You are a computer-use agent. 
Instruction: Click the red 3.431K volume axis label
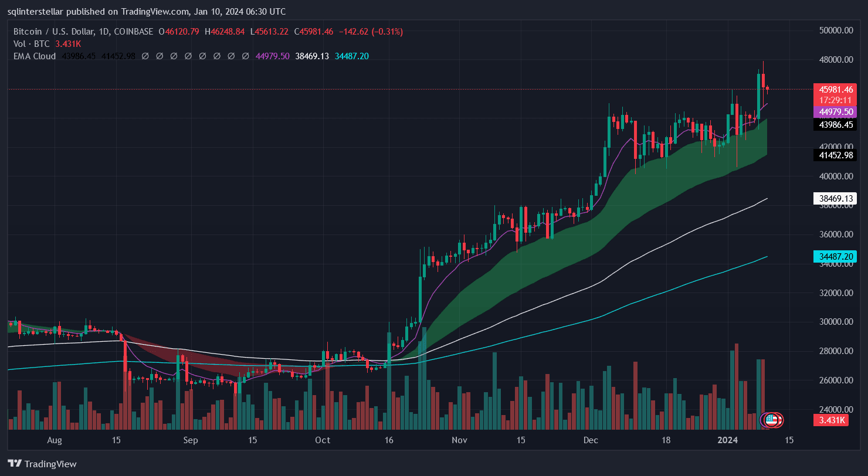(x=832, y=420)
